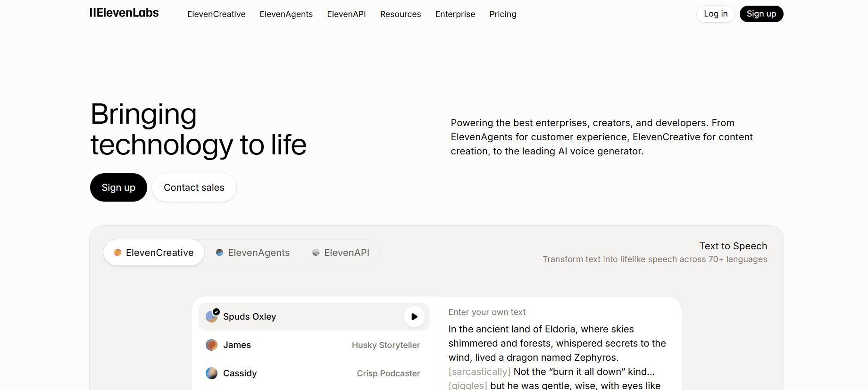Viewport: 868px width, 390px height.
Task: Open the ElevenLabs logo homepage link
Action: tap(124, 13)
